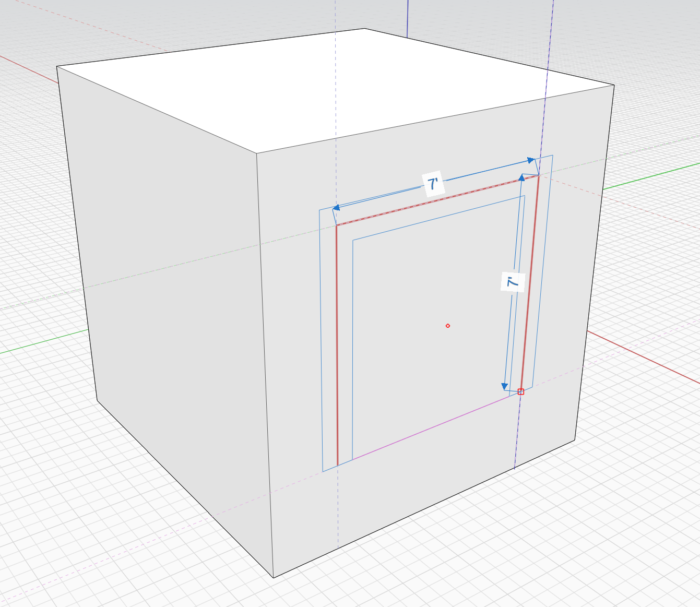Click the red square snap point marker
Viewport: 700px width, 607px height.
pyautogui.click(x=520, y=391)
